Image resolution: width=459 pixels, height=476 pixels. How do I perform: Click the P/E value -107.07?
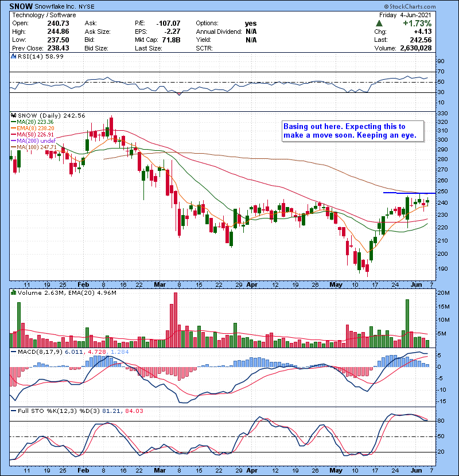click(168, 24)
